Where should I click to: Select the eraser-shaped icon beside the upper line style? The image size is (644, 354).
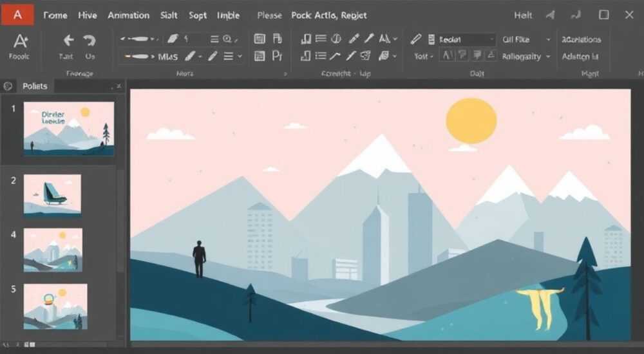point(173,39)
